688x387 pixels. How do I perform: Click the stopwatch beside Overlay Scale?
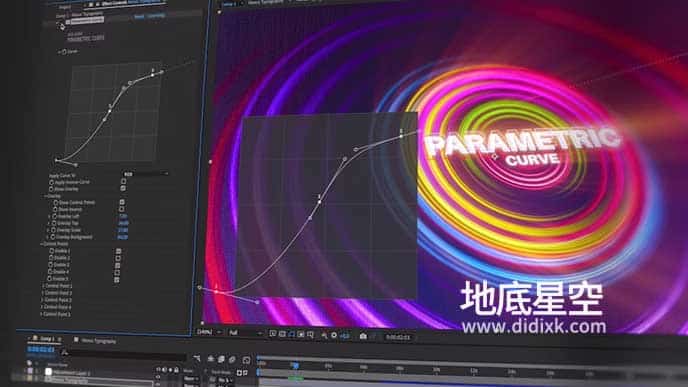tap(54, 230)
